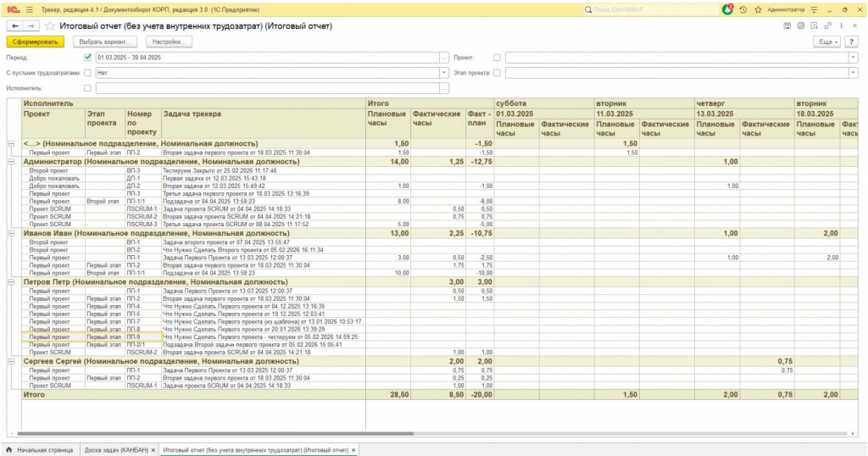The height and width of the screenshot is (456, 868).
Task: Save the report using the diskette icon
Action: coord(787,26)
